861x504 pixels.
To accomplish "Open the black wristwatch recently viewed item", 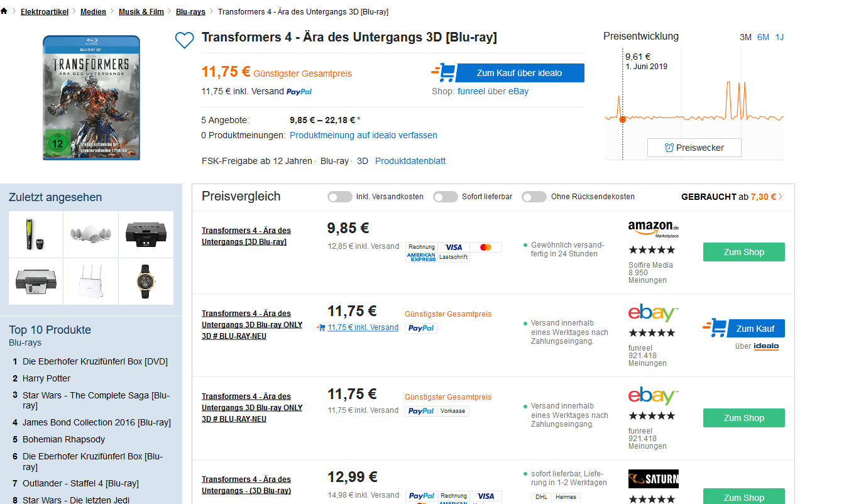I will point(145,282).
